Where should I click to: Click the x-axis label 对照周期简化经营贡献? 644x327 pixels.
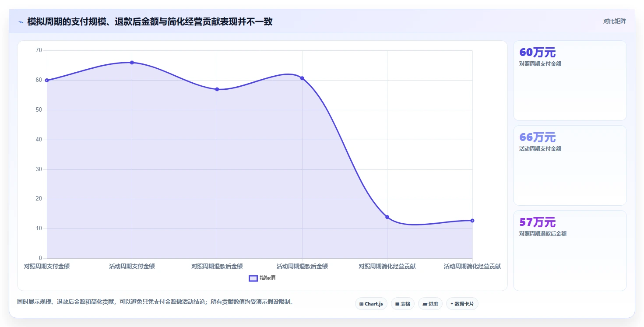[x=387, y=266]
